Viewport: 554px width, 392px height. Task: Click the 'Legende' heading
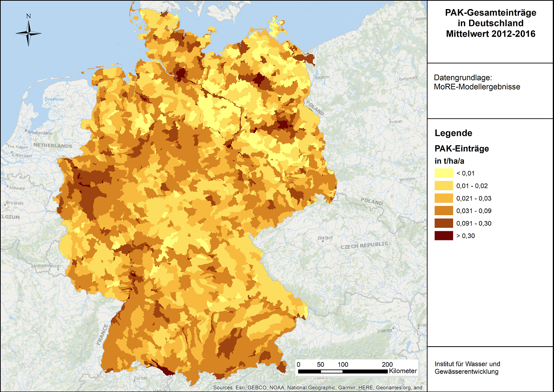tap(453, 133)
